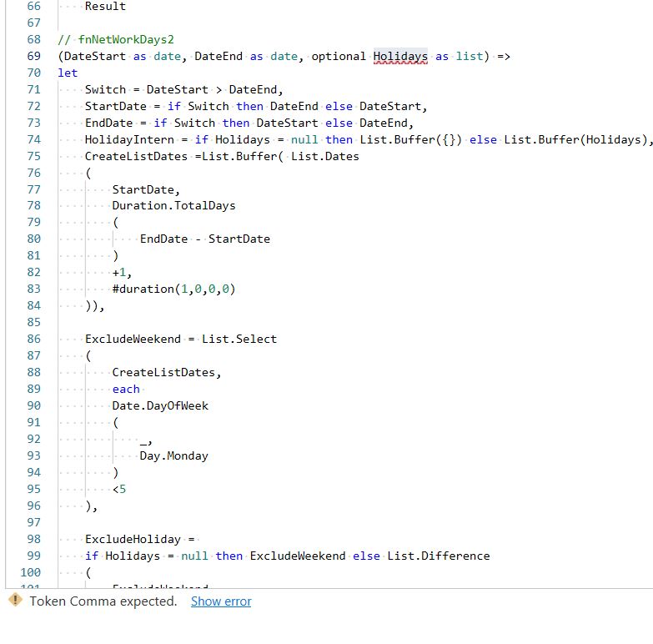
Task: Click Duration.TotalDays on line 78
Action: pyautogui.click(x=173, y=206)
